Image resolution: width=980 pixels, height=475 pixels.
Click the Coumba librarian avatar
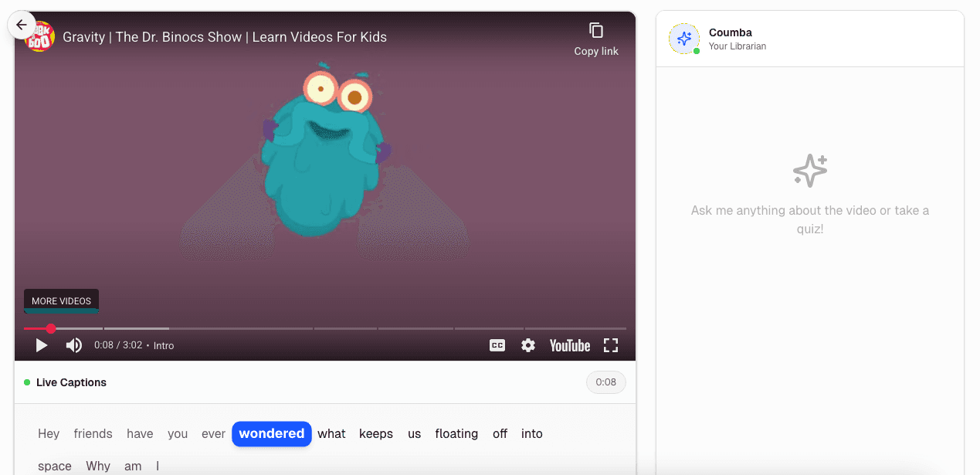tap(683, 39)
